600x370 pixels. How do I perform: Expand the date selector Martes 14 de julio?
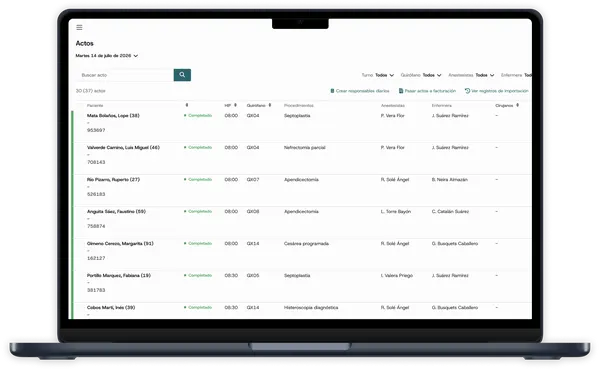tap(107, 56)
